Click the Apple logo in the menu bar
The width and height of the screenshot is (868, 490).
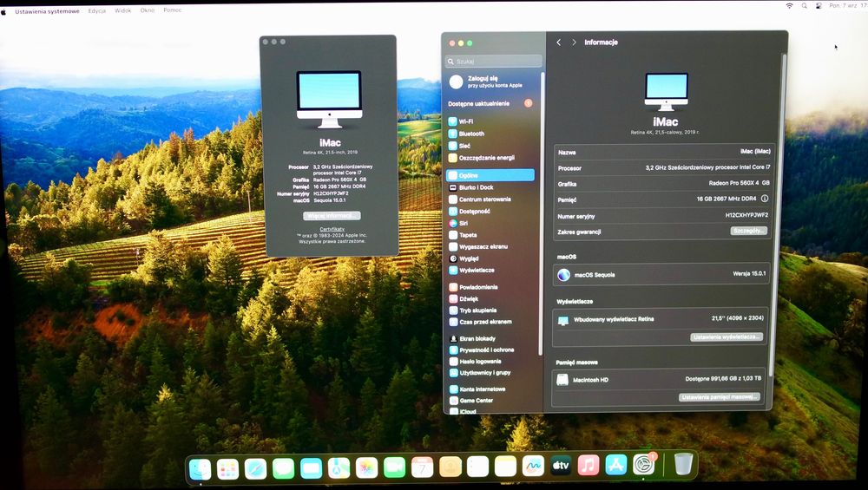click(x=3, y=11)
